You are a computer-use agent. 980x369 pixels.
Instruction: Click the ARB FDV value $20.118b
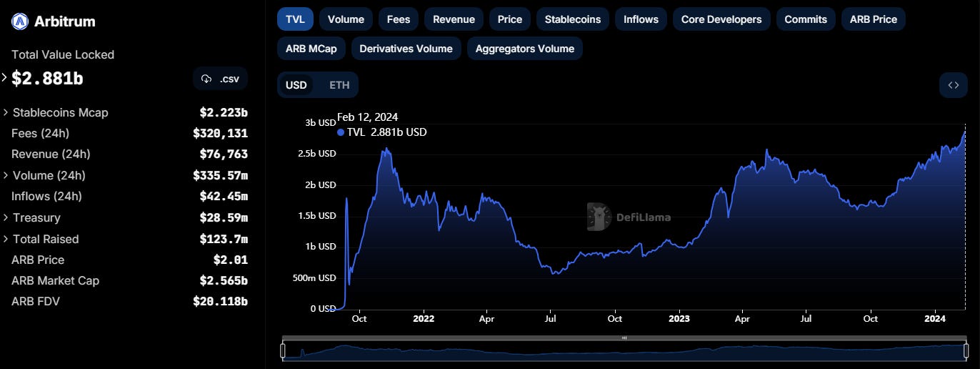220,302
